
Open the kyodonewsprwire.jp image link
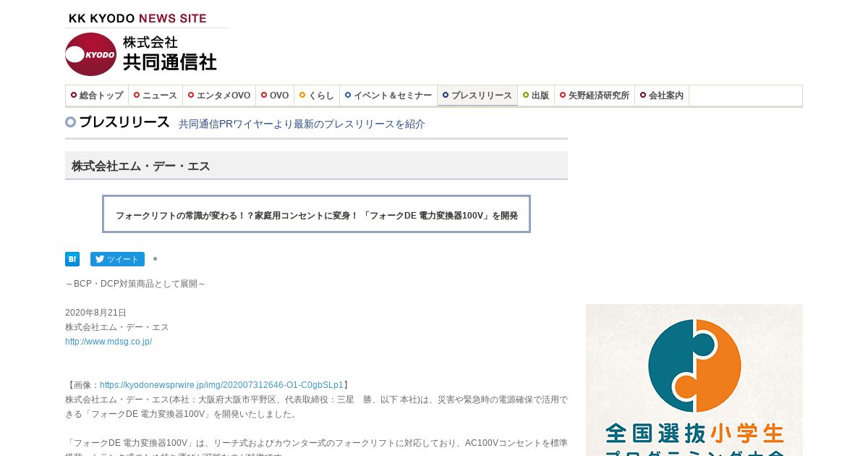tap(221, 385)
